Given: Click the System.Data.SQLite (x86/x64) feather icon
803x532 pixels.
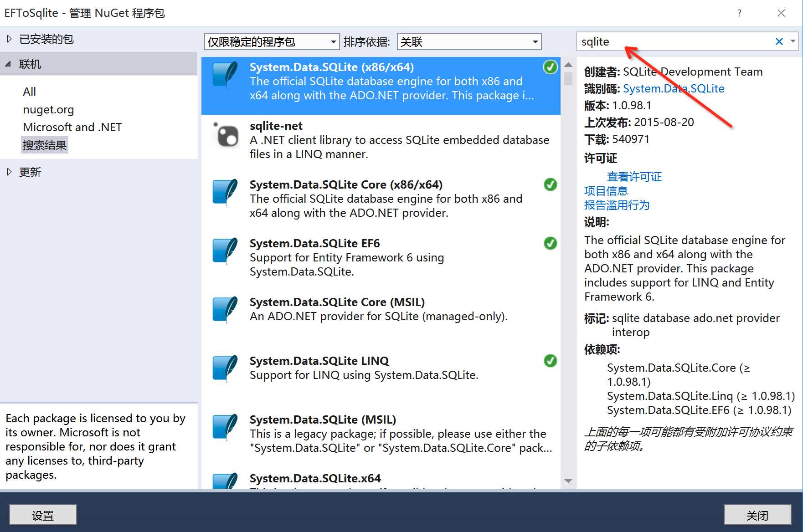Looking at the screenshot, I should coord(225,75).
